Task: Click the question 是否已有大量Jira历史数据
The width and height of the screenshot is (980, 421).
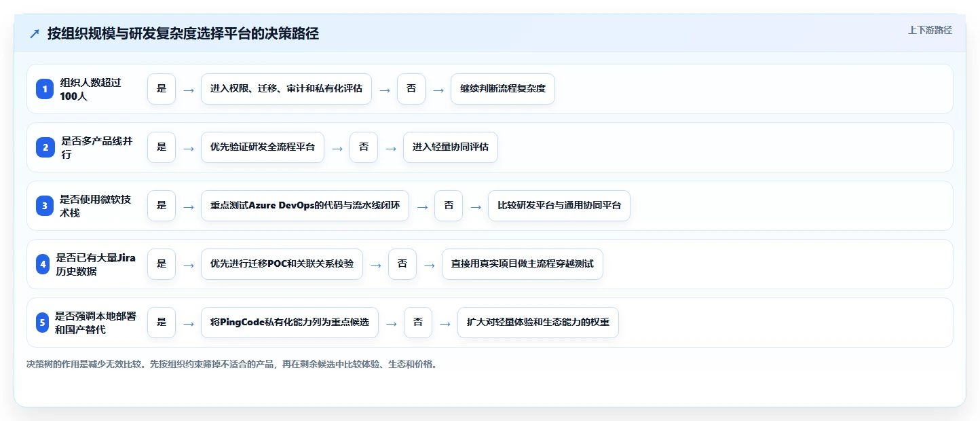Action: point(96,264)
